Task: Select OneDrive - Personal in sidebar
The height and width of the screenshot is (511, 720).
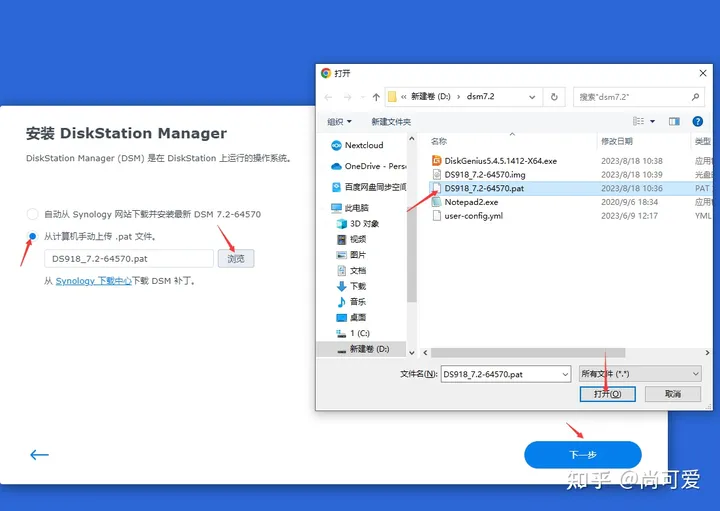Action: (368, 166)
